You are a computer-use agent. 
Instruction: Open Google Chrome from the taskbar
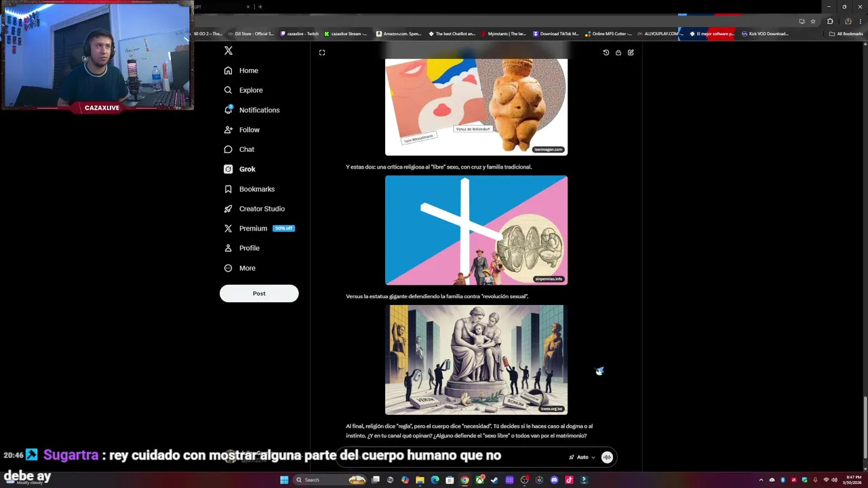[x=465, y=480]
